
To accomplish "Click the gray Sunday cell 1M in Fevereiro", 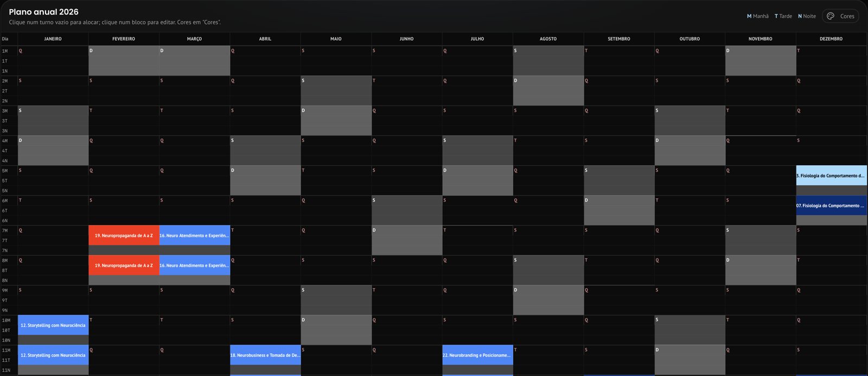I will (x=124, y=51).
